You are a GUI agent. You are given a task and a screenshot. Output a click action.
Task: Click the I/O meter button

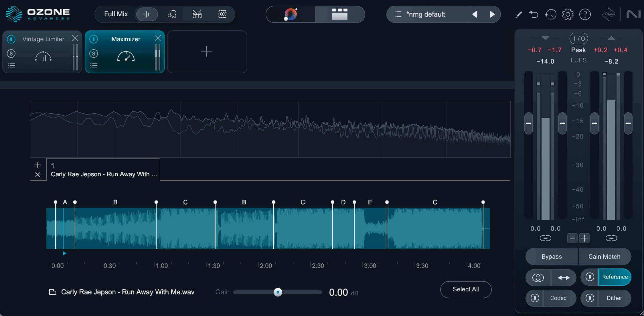[578, 38]
